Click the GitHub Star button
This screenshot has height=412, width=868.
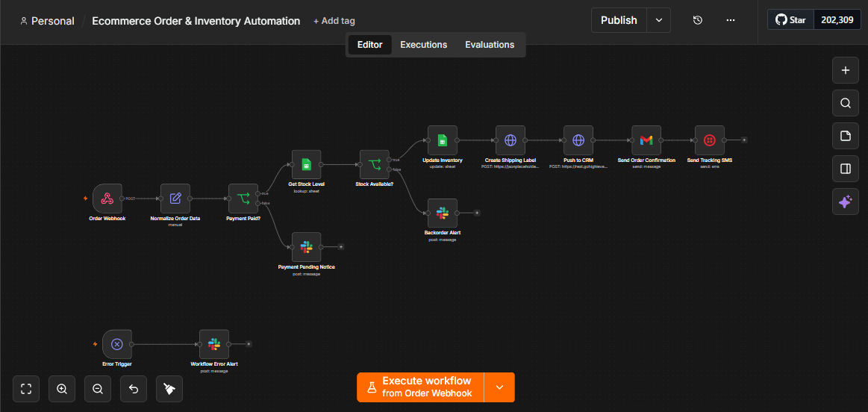click(791, 20)
